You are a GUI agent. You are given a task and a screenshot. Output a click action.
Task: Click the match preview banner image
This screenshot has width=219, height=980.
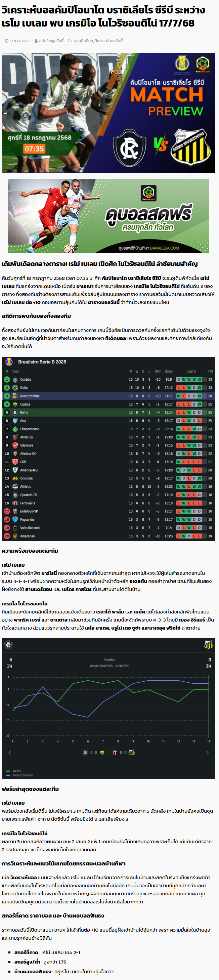point(108,113)
